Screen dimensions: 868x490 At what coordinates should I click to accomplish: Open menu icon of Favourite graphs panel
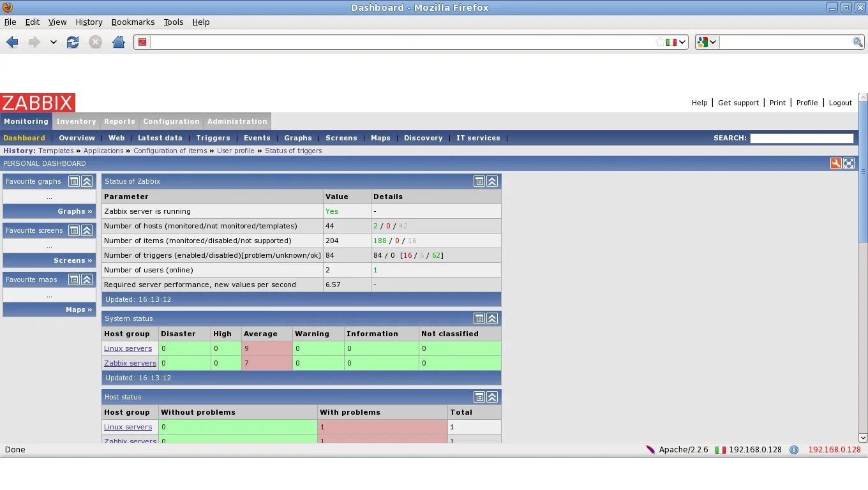74,181
